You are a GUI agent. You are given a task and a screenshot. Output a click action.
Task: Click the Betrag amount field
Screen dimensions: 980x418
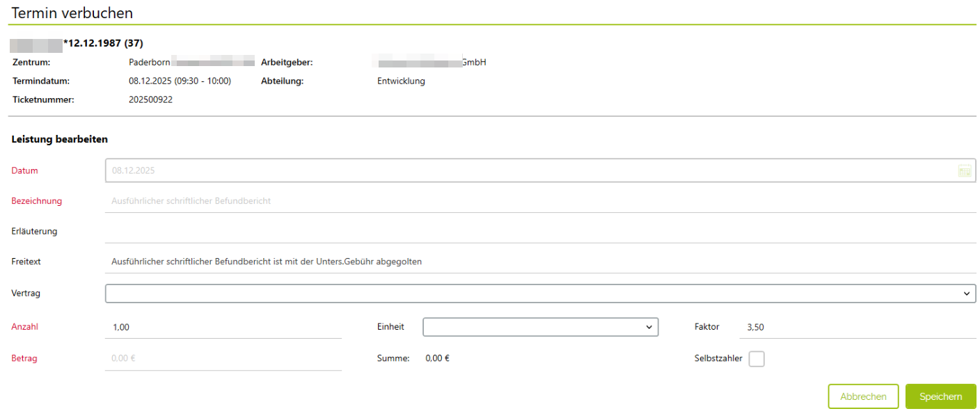(223, 359)
